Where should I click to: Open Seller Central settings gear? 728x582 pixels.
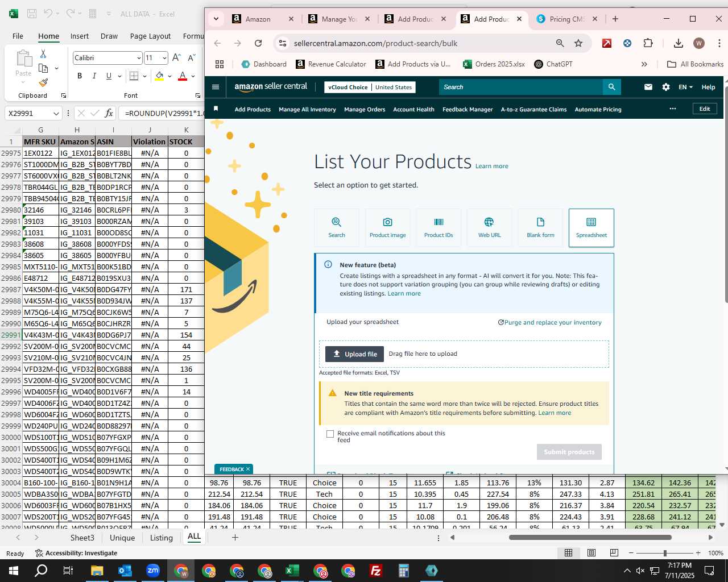tap(666, 87)
